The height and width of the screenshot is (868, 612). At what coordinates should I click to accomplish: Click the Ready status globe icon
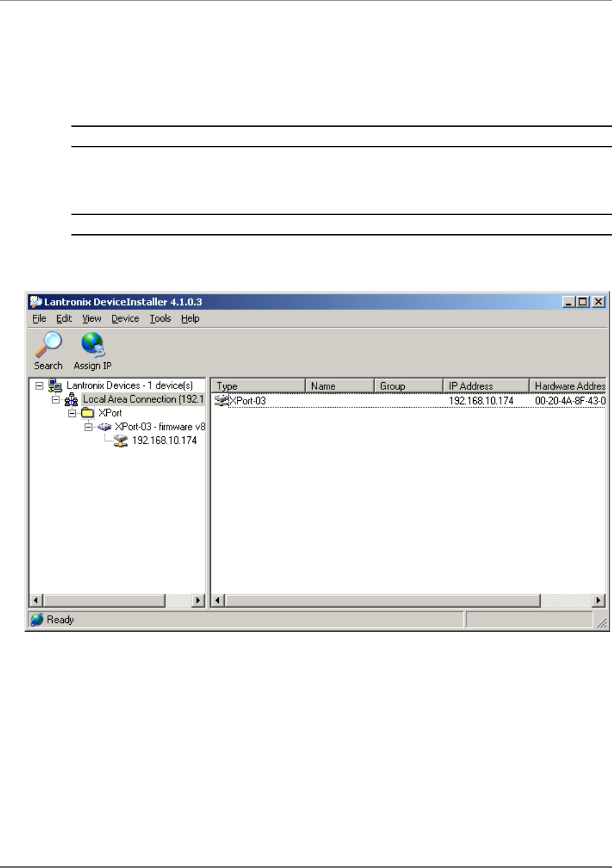click(x=37, y=620)
